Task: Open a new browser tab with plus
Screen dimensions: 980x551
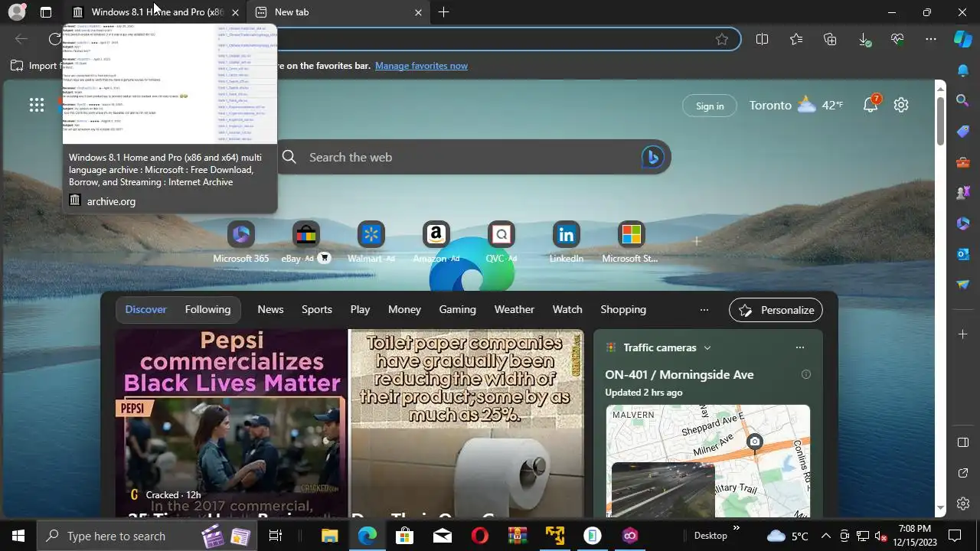Action: [x=444, y=12]
